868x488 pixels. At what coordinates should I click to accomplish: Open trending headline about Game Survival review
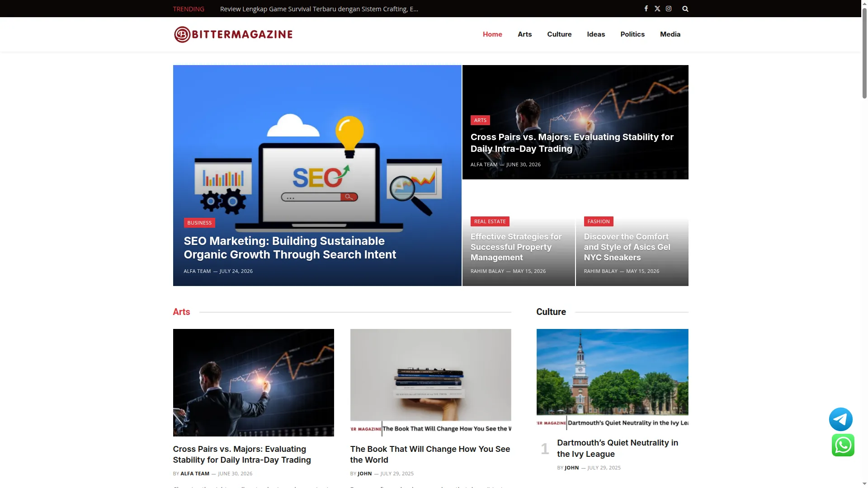(x=319, y=9)
